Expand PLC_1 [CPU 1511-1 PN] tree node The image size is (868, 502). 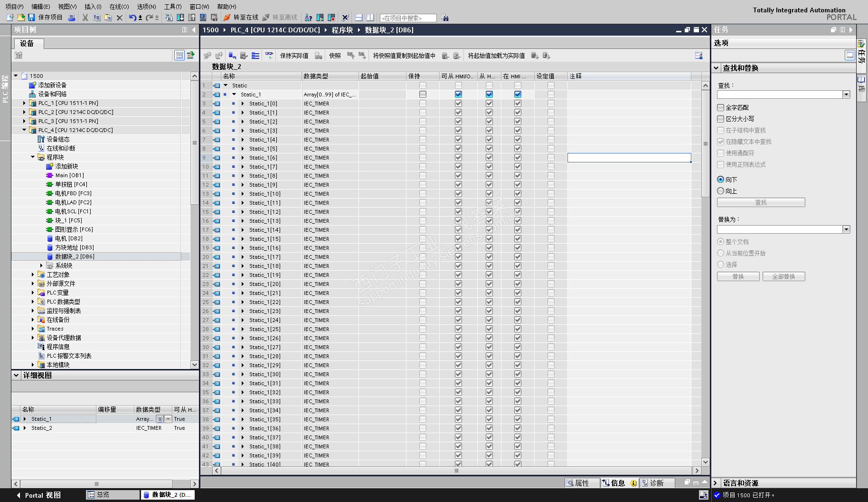tap(24, 103)
